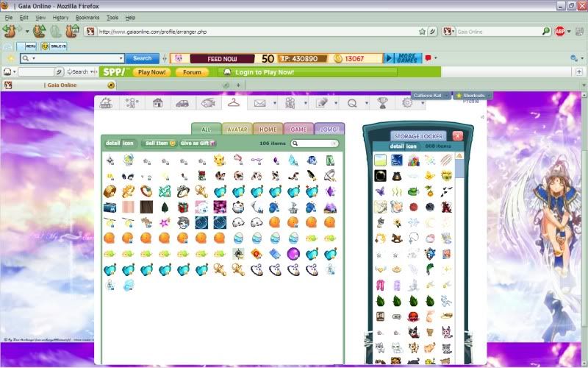Go back with the cat back button
The height and width of the screenshot is (368, 588).
tap(10, 31)
